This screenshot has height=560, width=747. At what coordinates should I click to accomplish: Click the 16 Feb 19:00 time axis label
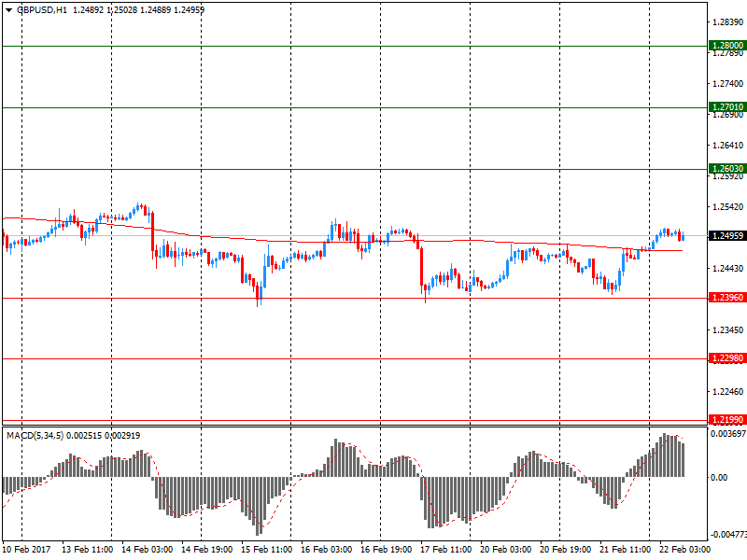(x=386, y=549)
